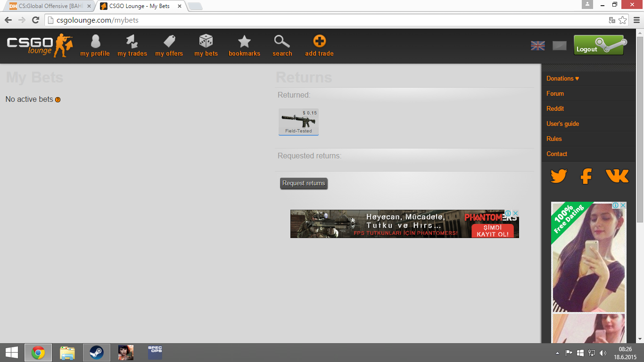The height and width of the screenshot is (362, 644).
Task: Go back with browser back arrow
Action: (x=8, y=20)
